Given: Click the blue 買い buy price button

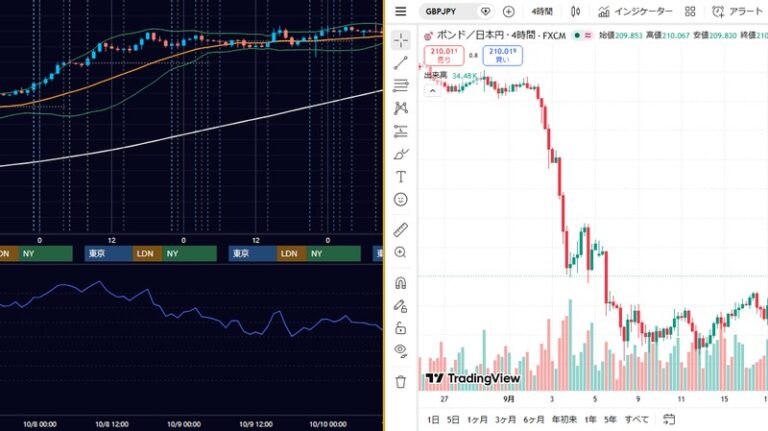Looking at the screenshot, I should [x=503, y=55].
